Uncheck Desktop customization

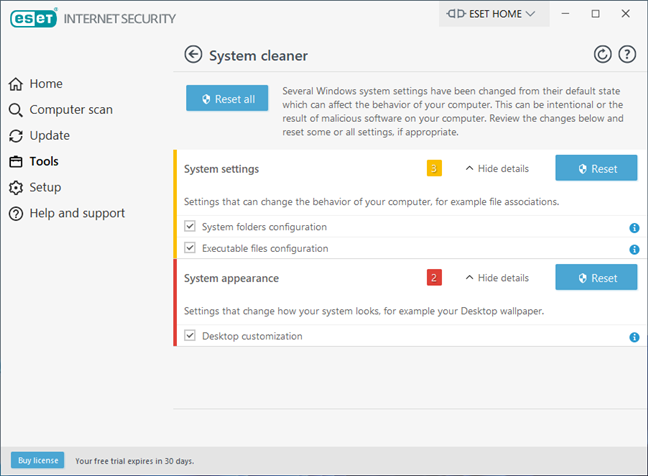(x=190, y=335)
